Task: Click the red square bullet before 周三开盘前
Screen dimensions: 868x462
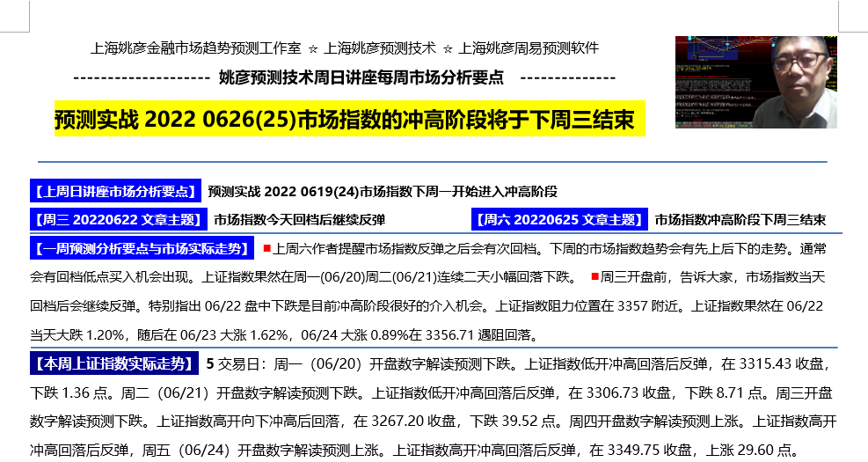Action: click(595, 275)
